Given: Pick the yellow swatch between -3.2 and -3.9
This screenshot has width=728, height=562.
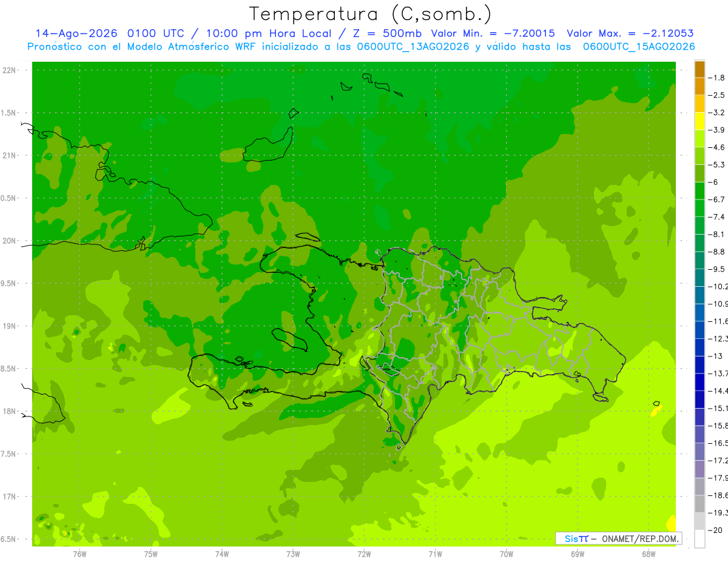Looking at the screenshot, I should coord(699,121).
